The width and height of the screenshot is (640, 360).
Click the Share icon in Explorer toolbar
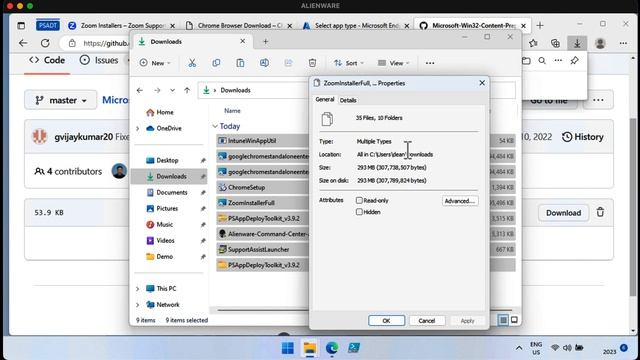(x=288, y=63)
